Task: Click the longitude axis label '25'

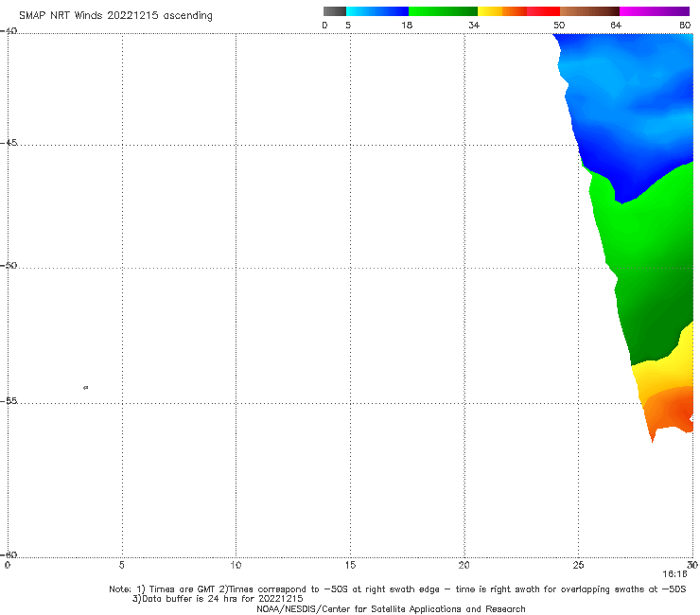Action: pyautogui.click(x=578, y=565)
